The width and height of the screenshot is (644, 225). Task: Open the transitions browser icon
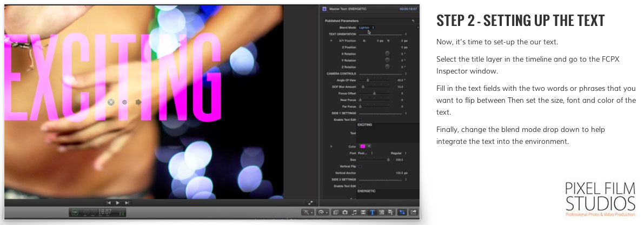point(363,212)
